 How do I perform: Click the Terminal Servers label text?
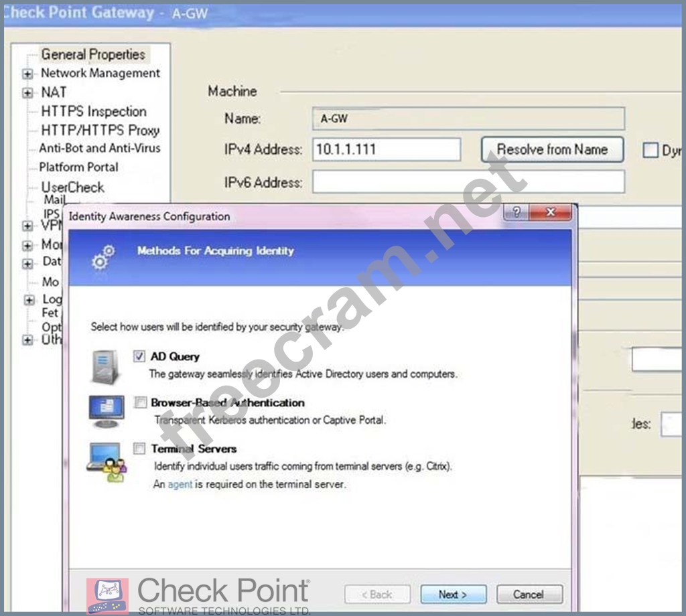pyautogui.click(x=194, y=449)
